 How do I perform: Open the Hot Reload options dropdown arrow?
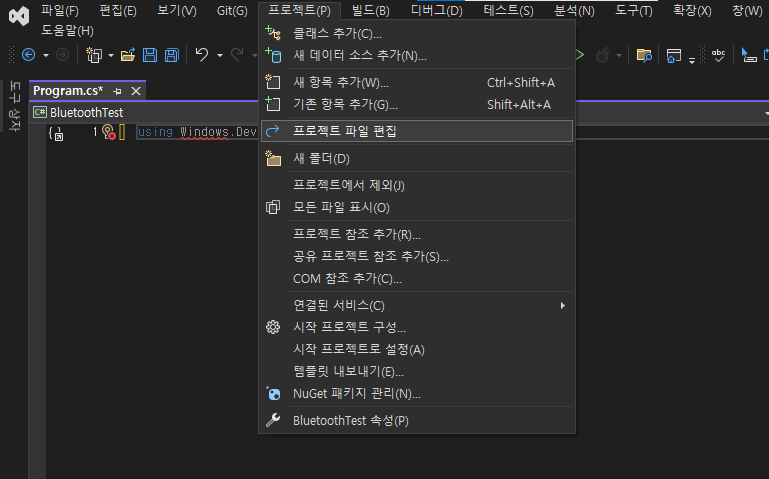point(619,55)
